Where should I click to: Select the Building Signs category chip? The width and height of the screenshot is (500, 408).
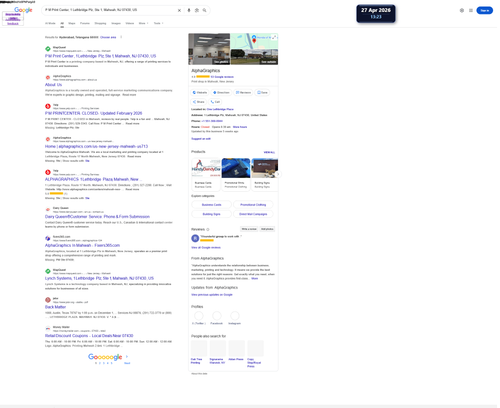tap(211, 214)
